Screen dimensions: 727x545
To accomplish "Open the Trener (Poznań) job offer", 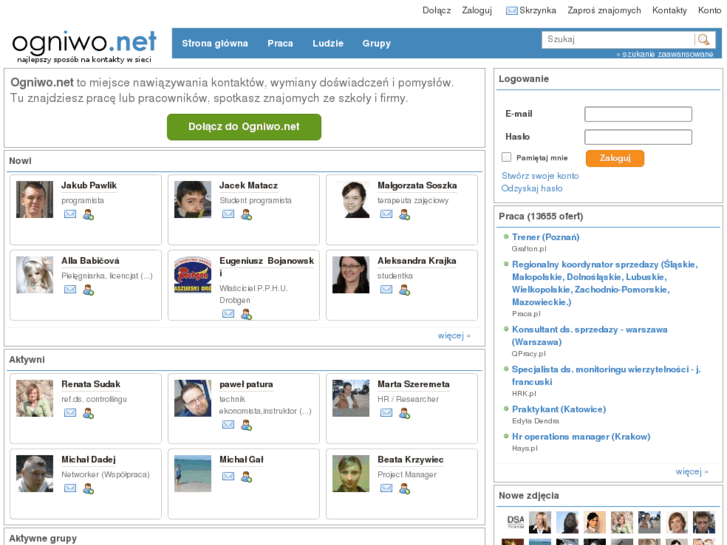I will 545,237.
